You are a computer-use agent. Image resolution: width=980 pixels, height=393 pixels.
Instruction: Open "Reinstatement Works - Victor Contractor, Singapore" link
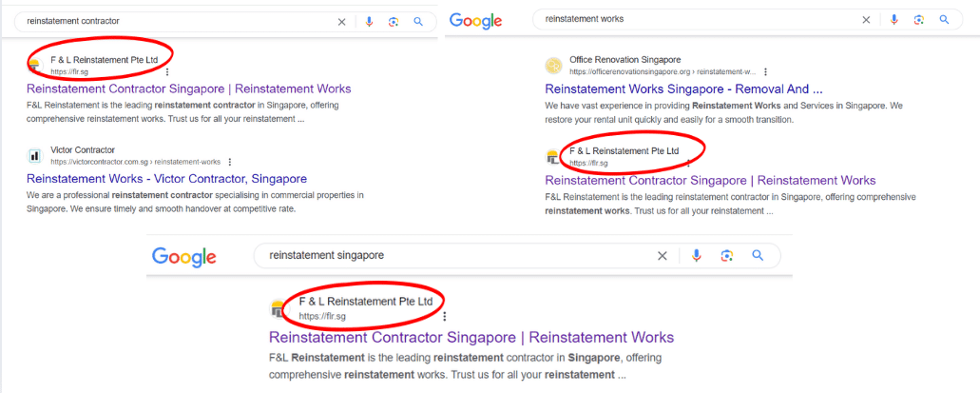tap(166, 179)
